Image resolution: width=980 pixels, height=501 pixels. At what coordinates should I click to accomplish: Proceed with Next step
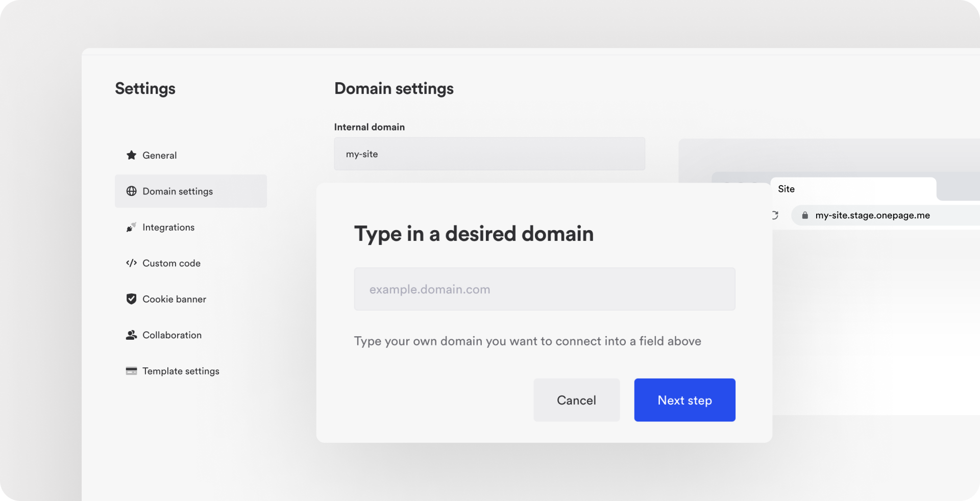tap(684, 400)
